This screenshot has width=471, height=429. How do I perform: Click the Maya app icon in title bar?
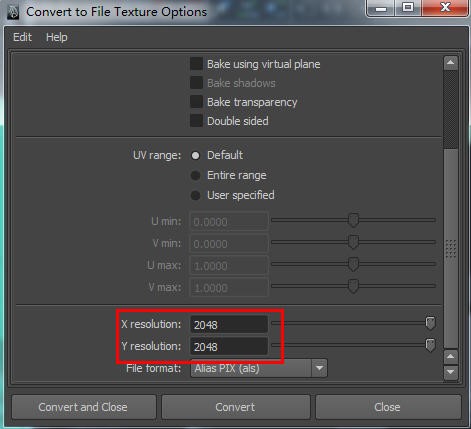[x=13, y=12]
